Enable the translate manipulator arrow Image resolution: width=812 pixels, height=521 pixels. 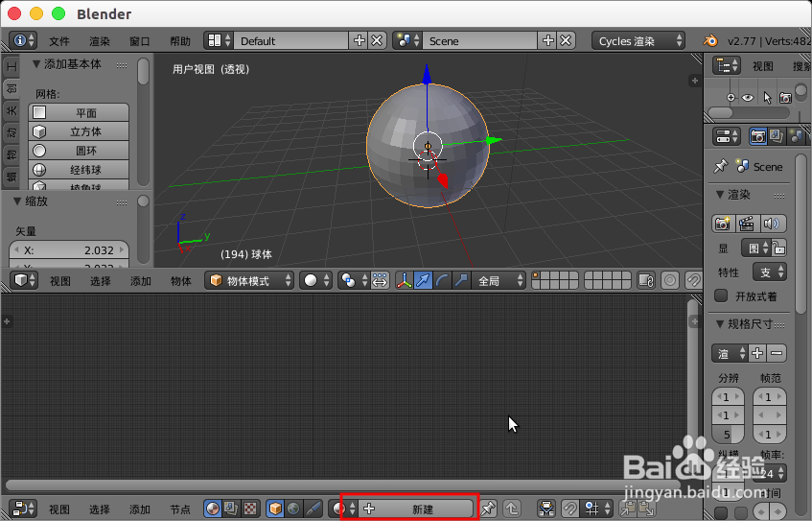click(423, 280)
